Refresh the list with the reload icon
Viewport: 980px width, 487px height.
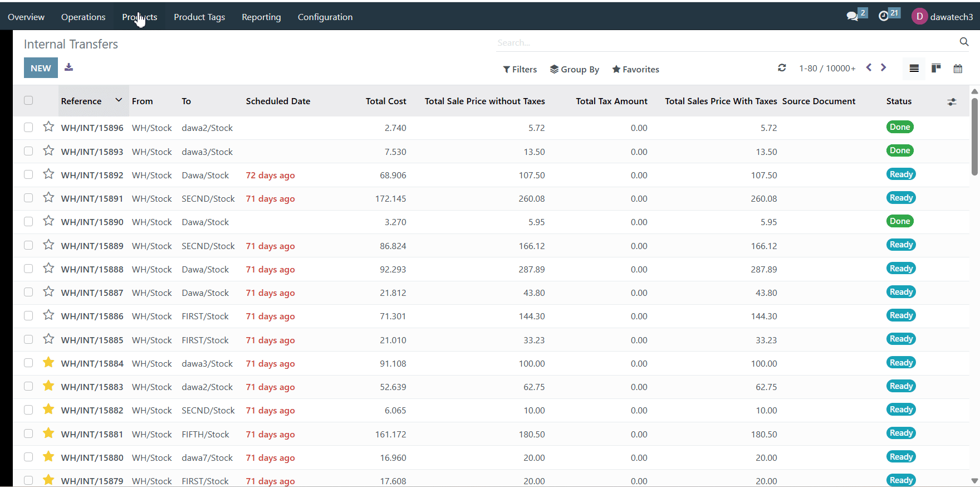[782, 68]
